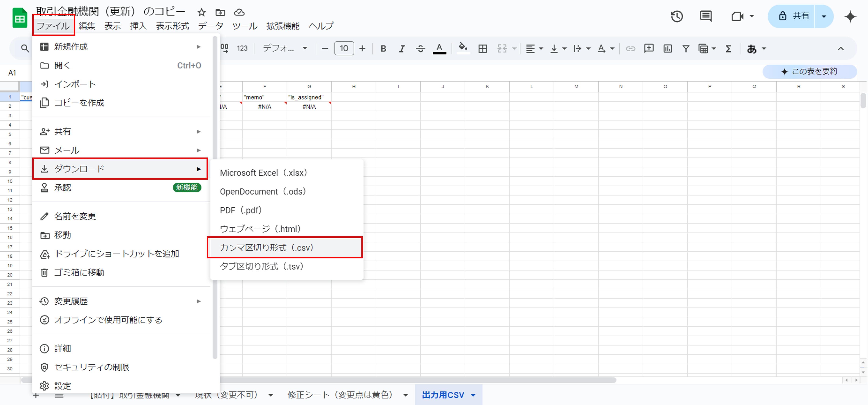Click the functions sigma icon

click(x=729, y=49)
